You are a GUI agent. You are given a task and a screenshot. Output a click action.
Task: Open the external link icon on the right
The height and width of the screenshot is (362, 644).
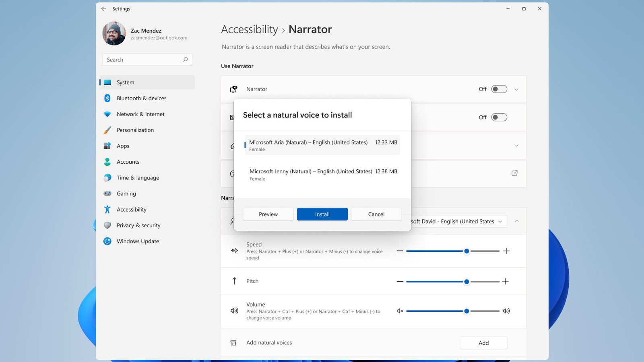tap(514, 173)
